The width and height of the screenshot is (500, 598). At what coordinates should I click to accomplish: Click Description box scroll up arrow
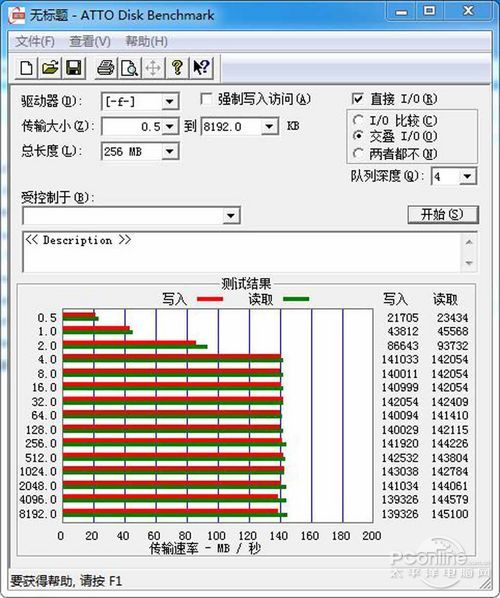[x=469, y=242]
